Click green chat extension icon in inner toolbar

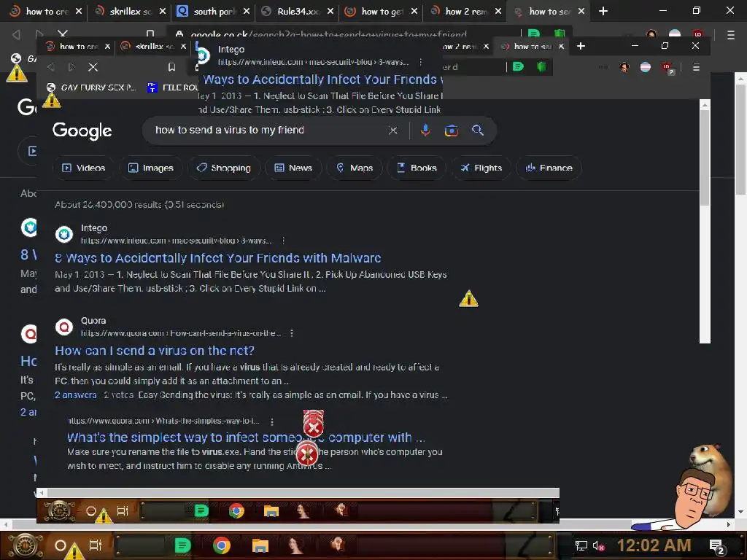pyautogui.click(x=519, y=66)
